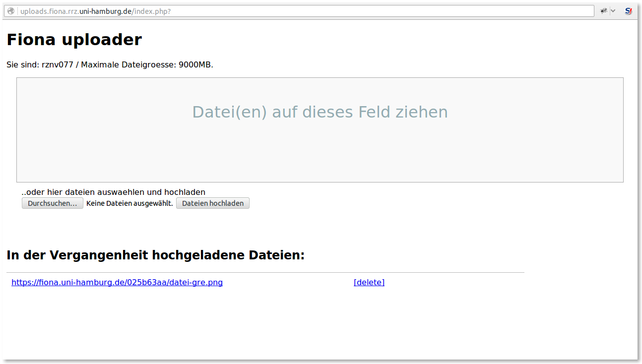Viewport: 642px width, 364px height.
Task: Click the 'Fiona uploader' page heading
Action: (74, 40)
